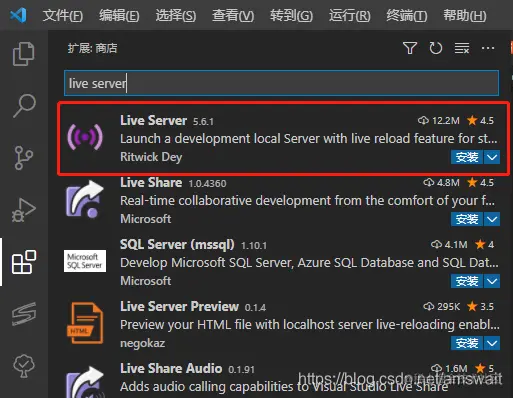Click publisher name 'Ritwick Dey'
Image resolution: width=513 pixels, height=398 pixels.
(151, 157)
